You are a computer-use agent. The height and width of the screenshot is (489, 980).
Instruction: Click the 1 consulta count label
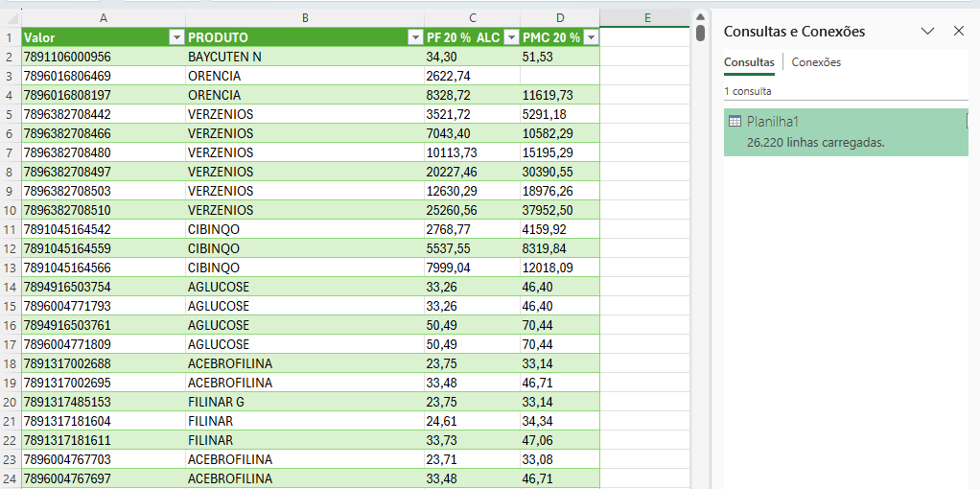click(x=748, y=91)
